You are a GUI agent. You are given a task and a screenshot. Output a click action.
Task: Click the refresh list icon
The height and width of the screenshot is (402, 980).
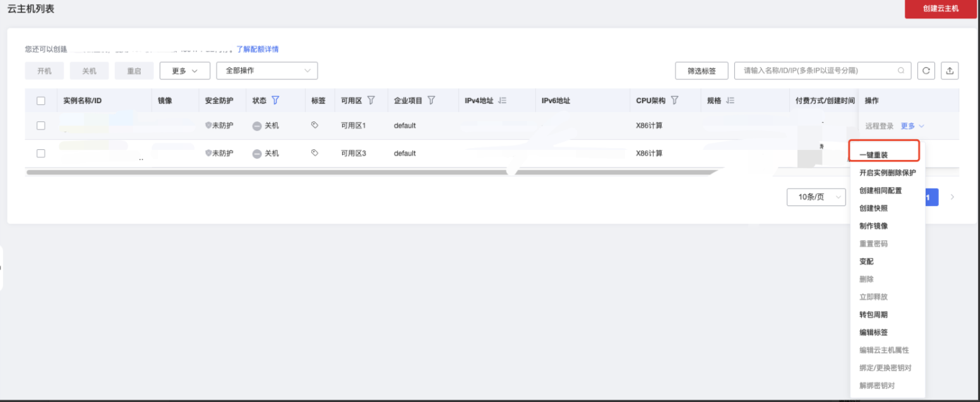[x=926, y=71]
